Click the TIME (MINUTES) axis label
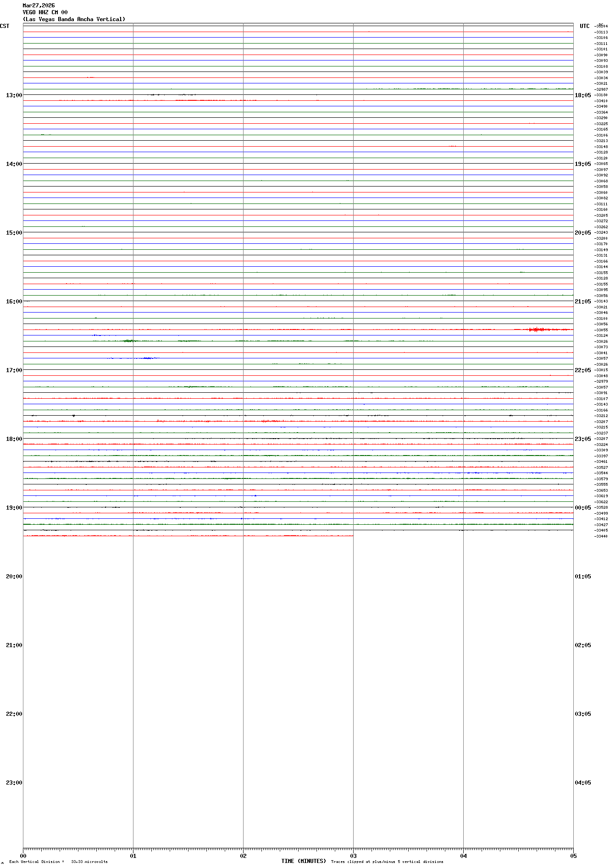The image size is (610, 868). point(304,861)
